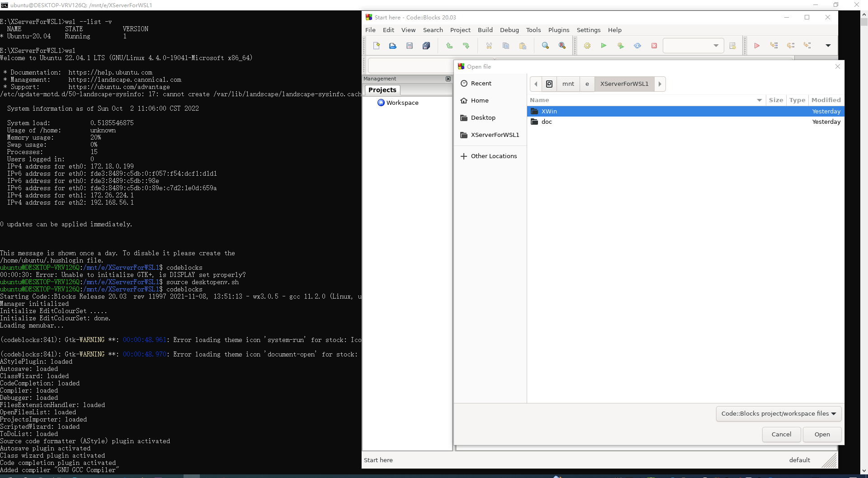Click the Save all files toolbar icon
This screenshot has width=868, height=478.
(426, 46)
